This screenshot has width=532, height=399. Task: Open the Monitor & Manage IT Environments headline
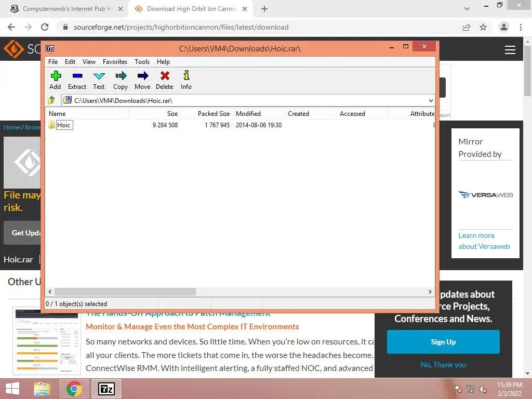[x=192, y=326]
